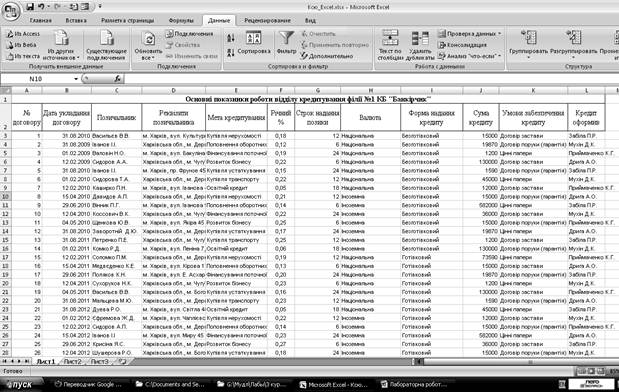Click Remove Duplicates
The height and width of the screenshot is (392, 619).
(420, 45)
